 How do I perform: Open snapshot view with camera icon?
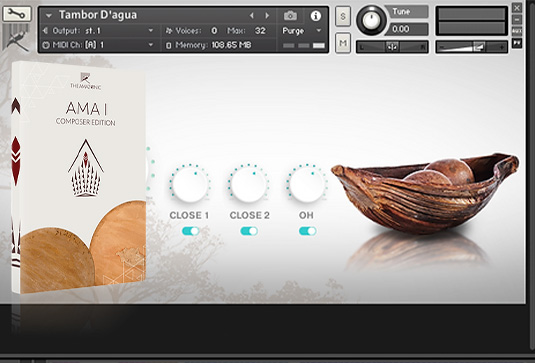290,15
